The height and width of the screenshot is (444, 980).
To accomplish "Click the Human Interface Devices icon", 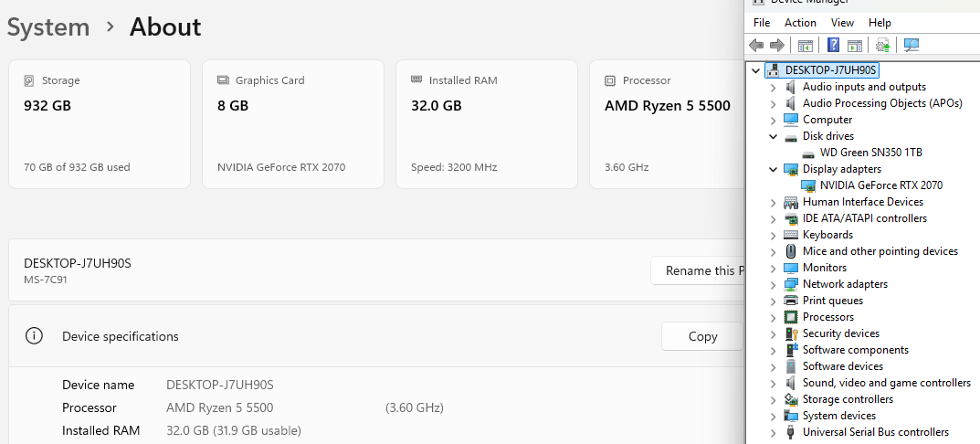I will point(791,202).
